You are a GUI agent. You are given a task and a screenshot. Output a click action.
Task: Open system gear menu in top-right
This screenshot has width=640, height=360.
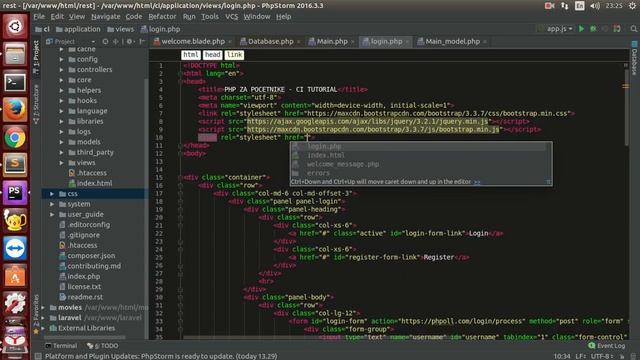[633, 6]
